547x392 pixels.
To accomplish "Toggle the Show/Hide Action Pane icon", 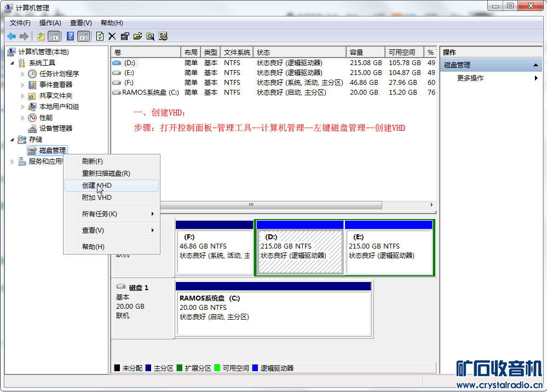I will click(84, 36).
